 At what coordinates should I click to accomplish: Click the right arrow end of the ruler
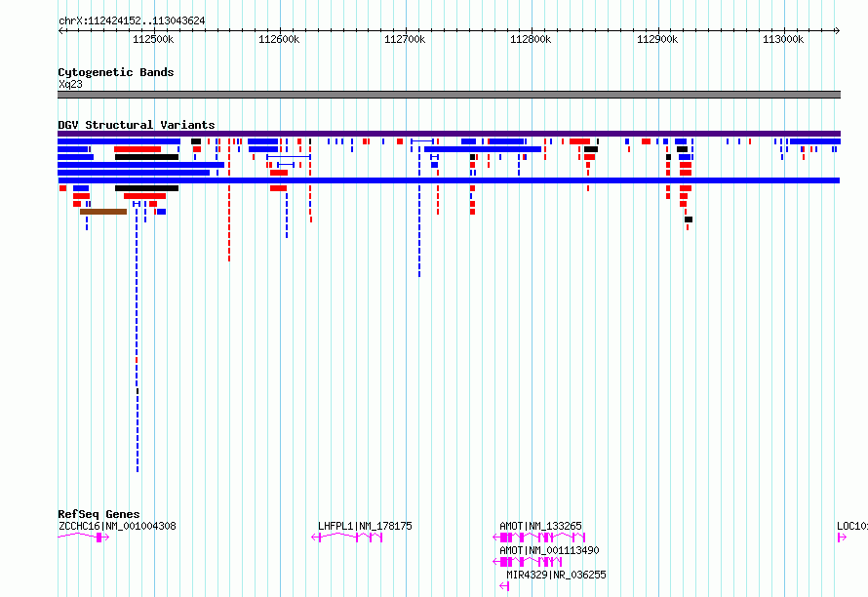click(837, 31)
